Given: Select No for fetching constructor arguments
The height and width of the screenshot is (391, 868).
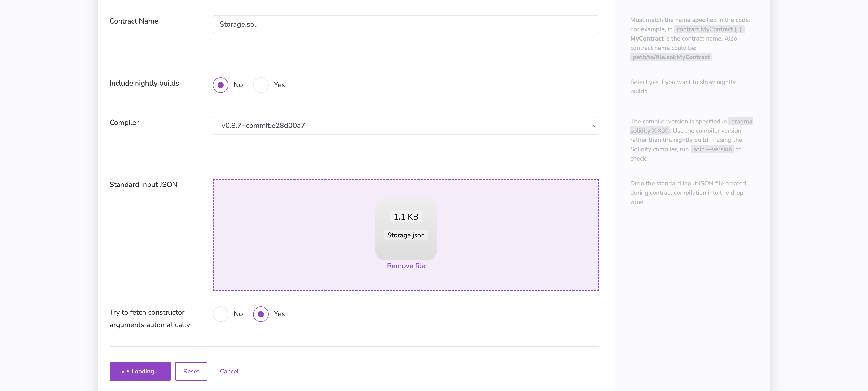Looking at the screenshot, I should point(221,314).
